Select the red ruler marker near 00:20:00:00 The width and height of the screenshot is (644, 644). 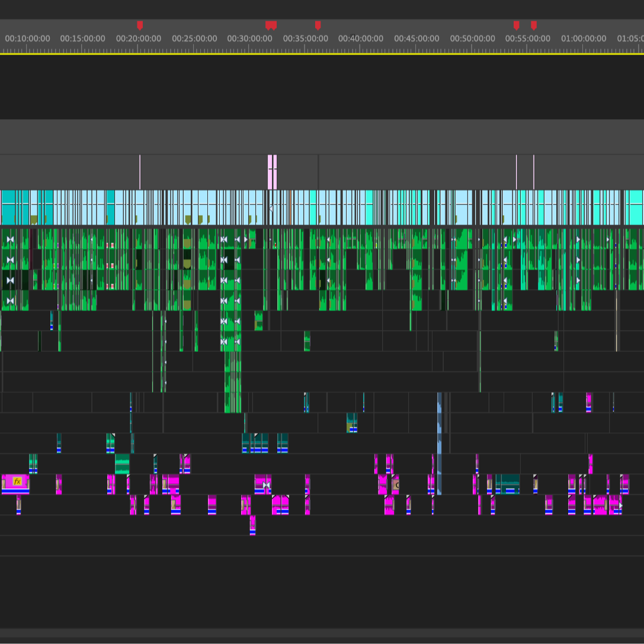point(140,25)
